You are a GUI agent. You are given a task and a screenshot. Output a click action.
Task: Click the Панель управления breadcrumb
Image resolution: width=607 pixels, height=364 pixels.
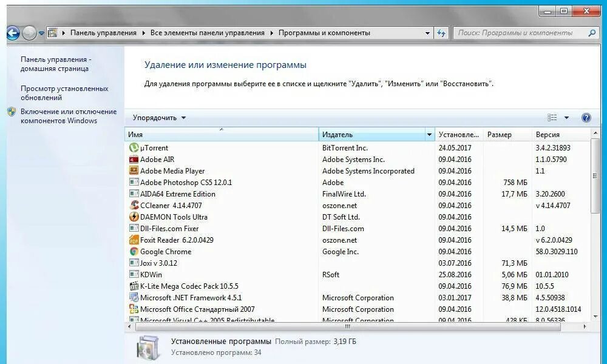(103, 33)
